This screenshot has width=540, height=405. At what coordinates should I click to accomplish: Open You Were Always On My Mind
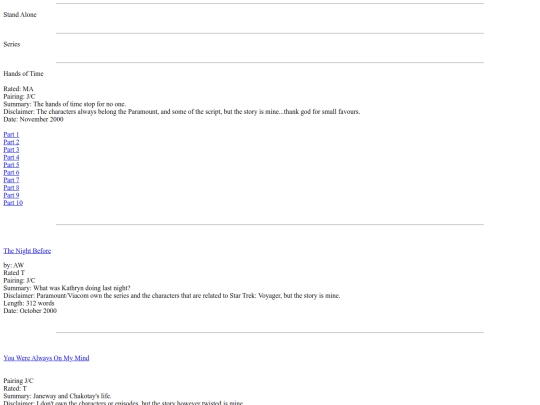46,358
